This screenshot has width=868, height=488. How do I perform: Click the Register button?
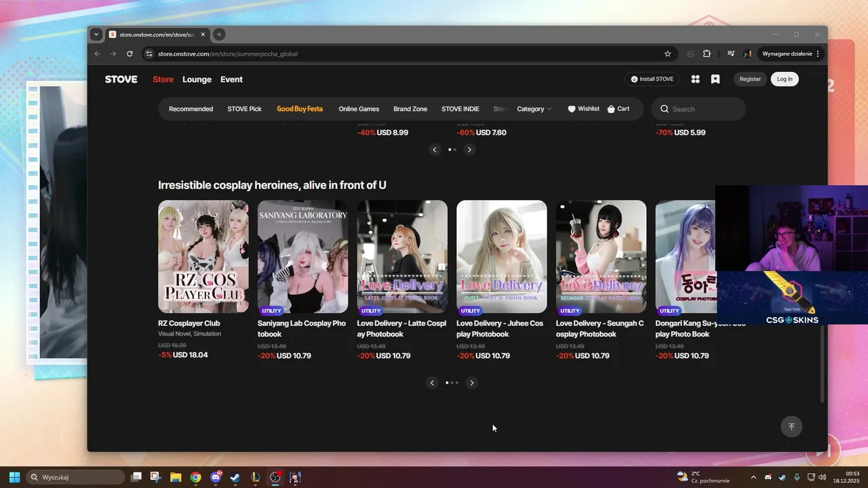[x=750, y=79]
